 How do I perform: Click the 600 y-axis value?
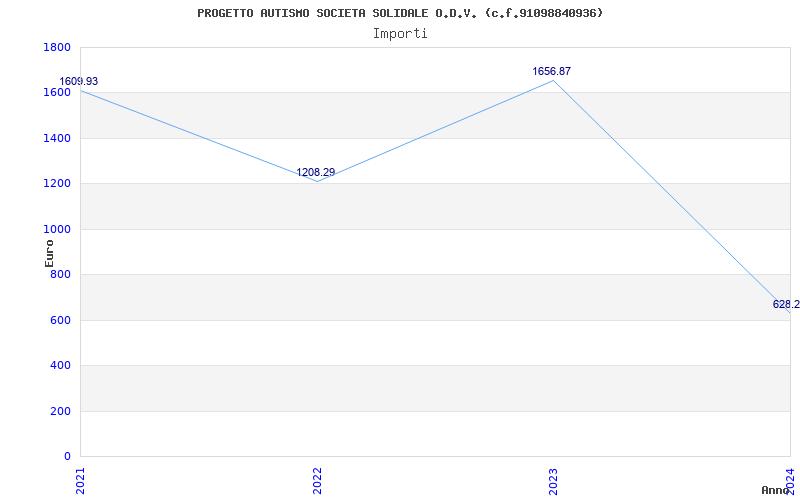click(x=60, y=320)
